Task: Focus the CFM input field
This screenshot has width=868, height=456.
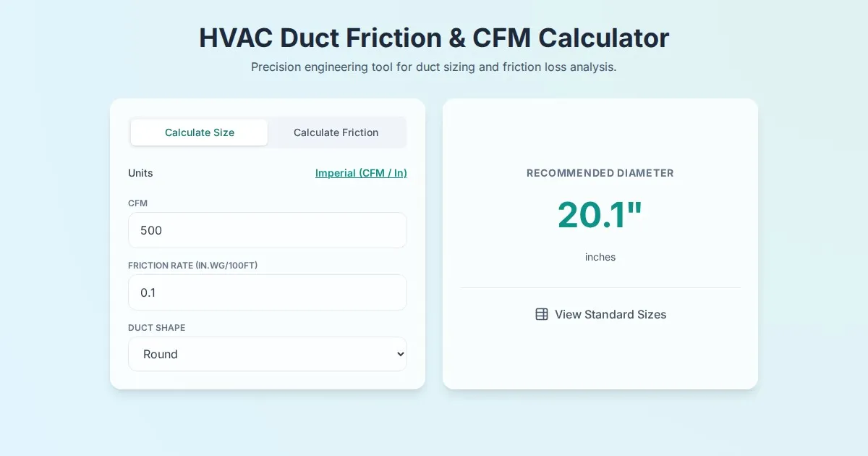Action: [268, 230]
